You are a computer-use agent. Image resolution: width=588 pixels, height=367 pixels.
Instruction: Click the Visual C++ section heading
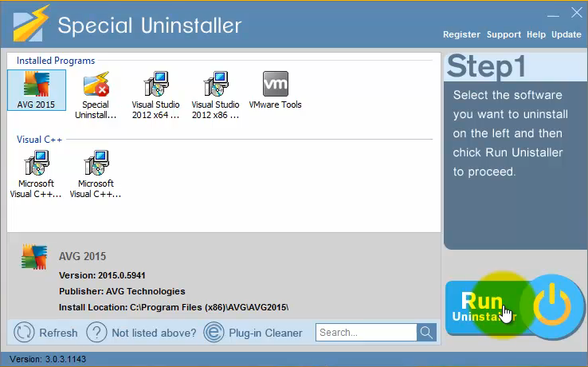click(x=39, y=140)
